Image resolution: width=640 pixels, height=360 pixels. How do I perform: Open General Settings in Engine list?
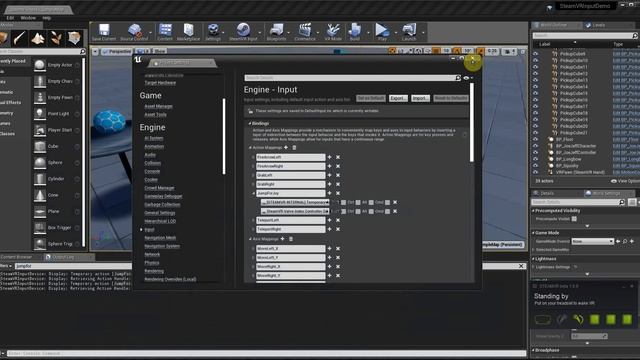160,213
